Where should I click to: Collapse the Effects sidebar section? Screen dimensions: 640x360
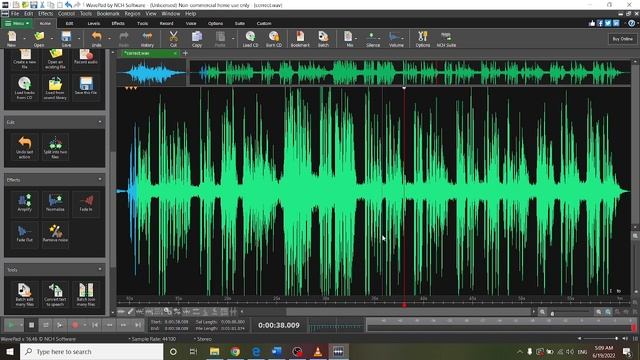[x=100, y=179]
